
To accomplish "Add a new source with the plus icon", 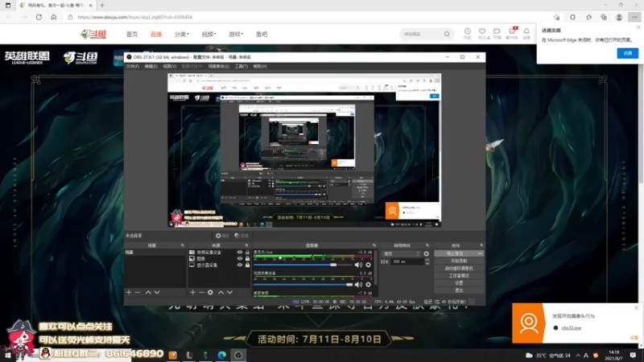I will tap(192, 292).
